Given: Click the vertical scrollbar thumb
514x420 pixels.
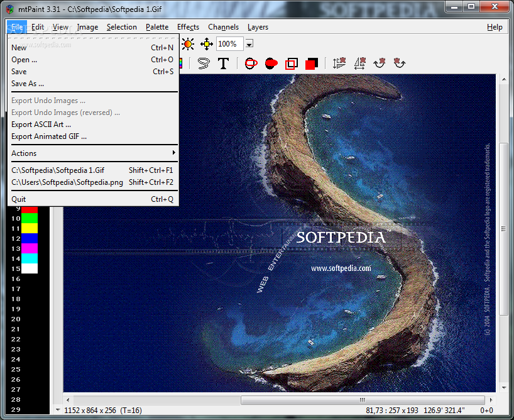Looking at the screenshot, I should point(503,229).
